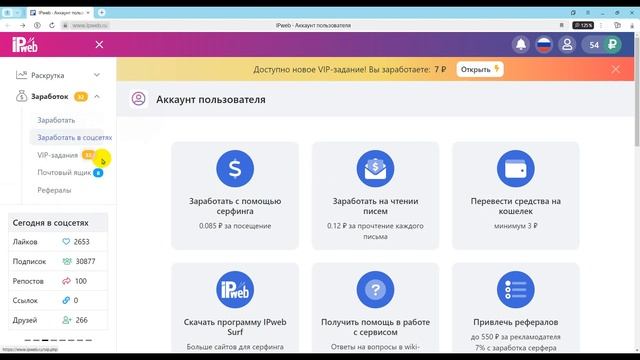Click the address bar www.ipweb.ru
640x360 pixels.
(90, 25)
